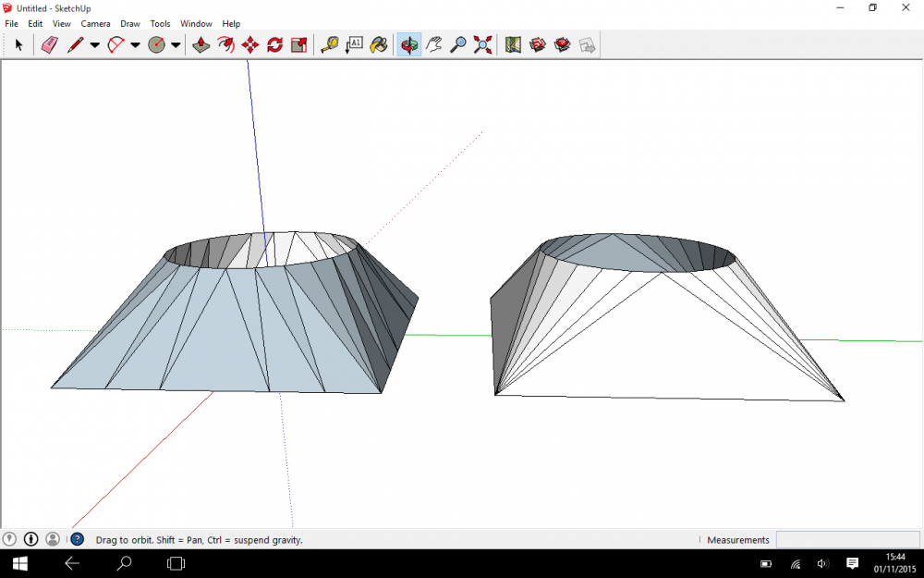The height and width of the screenshot is (578, 924).
Task: Choose the Move tool with red arrows
Action: click(250, 44)
